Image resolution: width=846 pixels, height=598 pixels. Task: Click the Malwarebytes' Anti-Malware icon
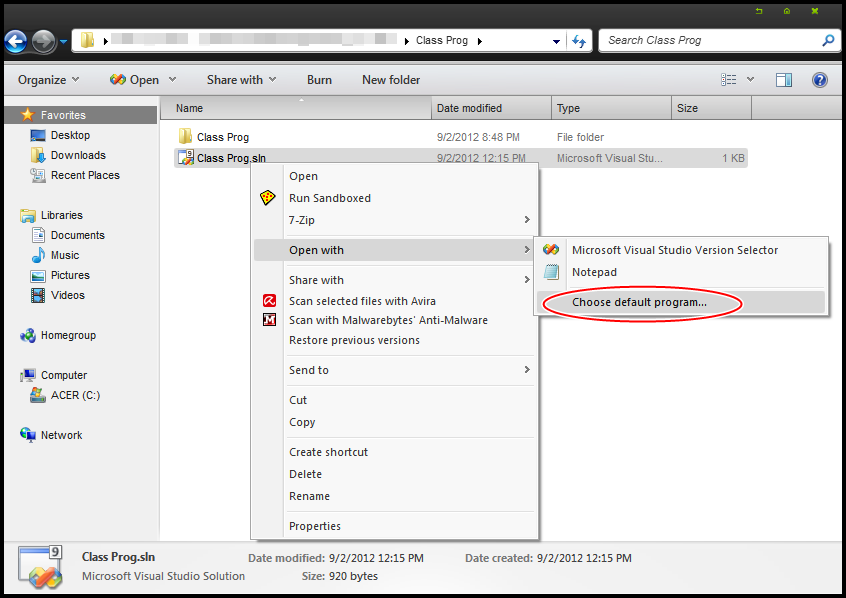tap(270, 319)
